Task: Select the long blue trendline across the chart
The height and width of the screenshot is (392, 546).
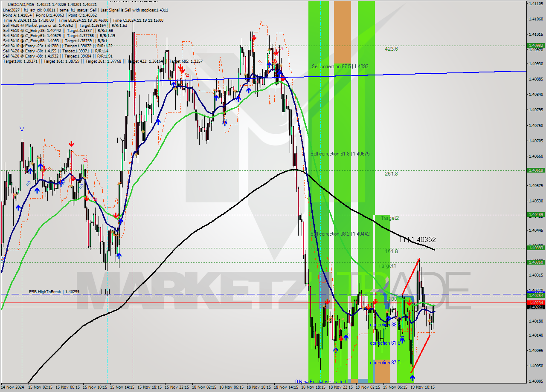Action: tap(264, 78)
